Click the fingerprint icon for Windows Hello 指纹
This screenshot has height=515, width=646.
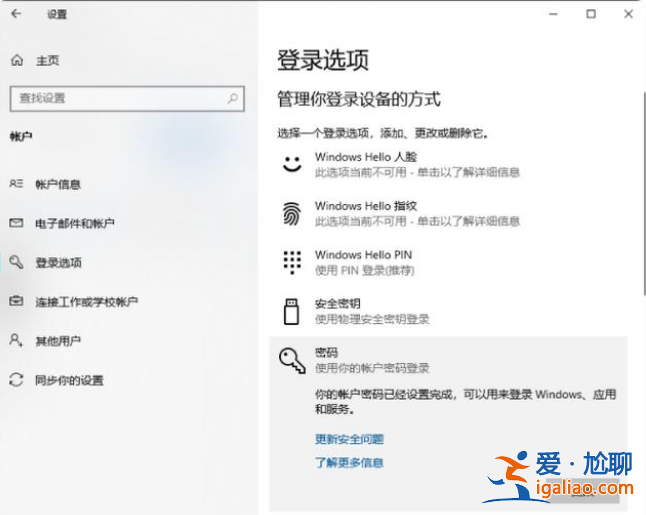pos(292,213)
